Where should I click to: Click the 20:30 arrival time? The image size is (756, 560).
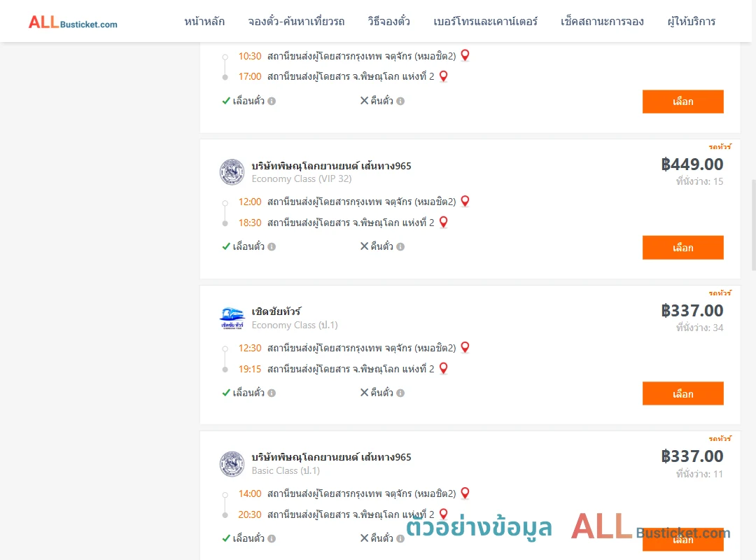pos(250,514)
